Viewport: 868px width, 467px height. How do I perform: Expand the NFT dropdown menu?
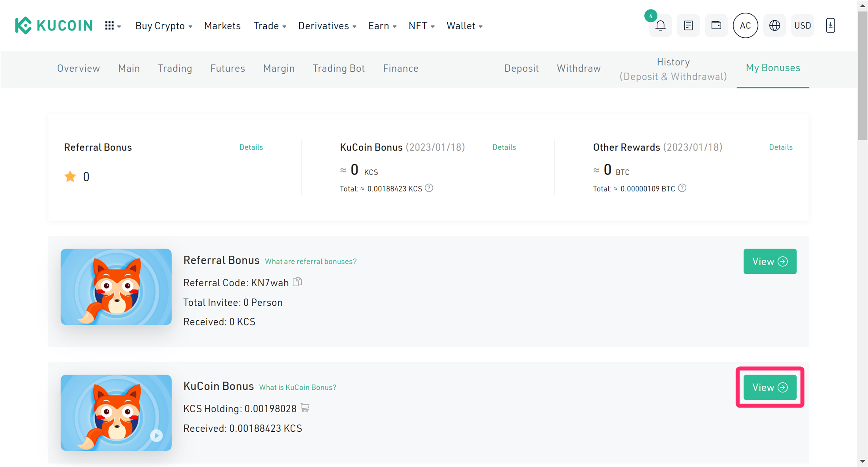[422, 26]
